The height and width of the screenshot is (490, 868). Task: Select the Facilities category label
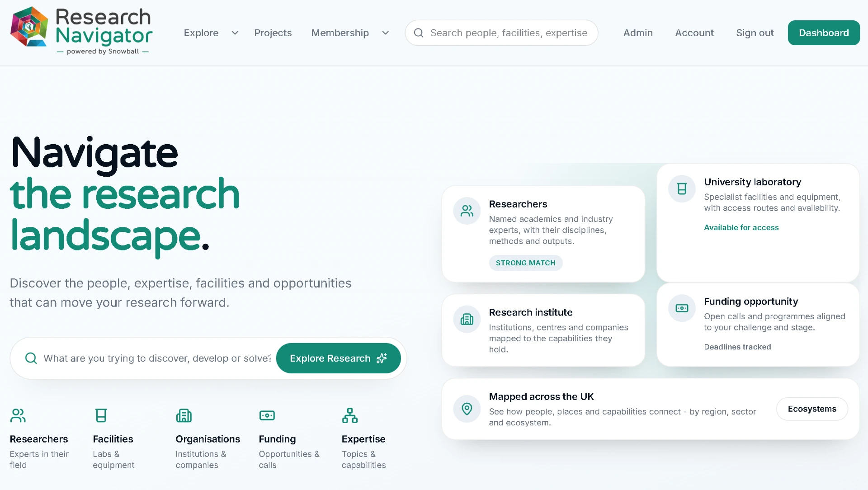click(x=113, y=439)
